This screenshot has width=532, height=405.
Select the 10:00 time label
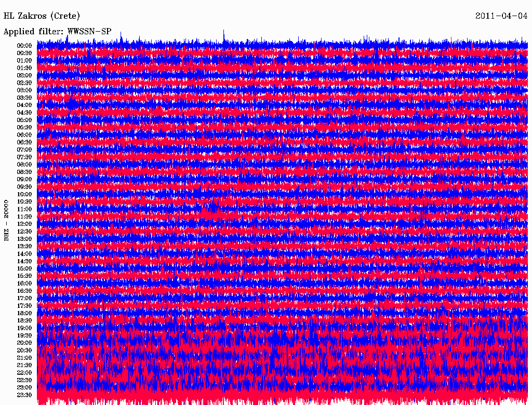click(24, 194)
